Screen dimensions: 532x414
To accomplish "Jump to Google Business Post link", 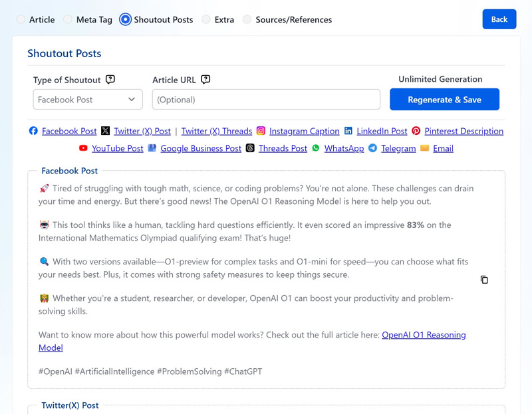I will click(201, 148).
